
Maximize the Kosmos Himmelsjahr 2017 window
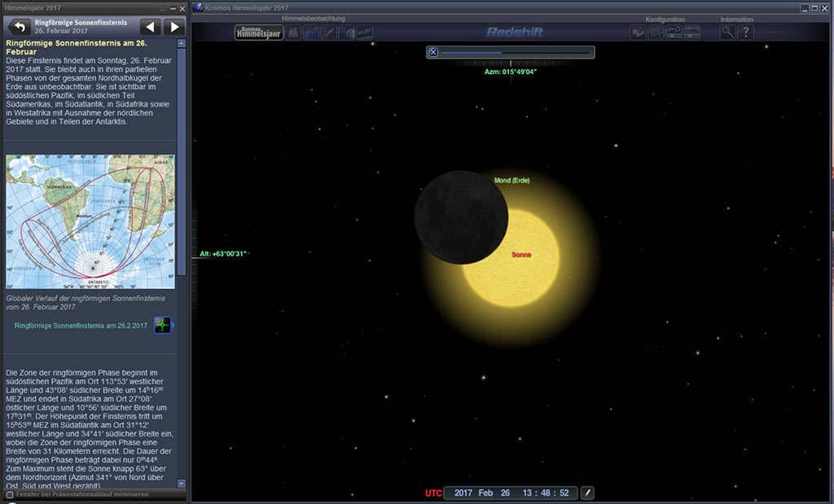click(814, 8)
